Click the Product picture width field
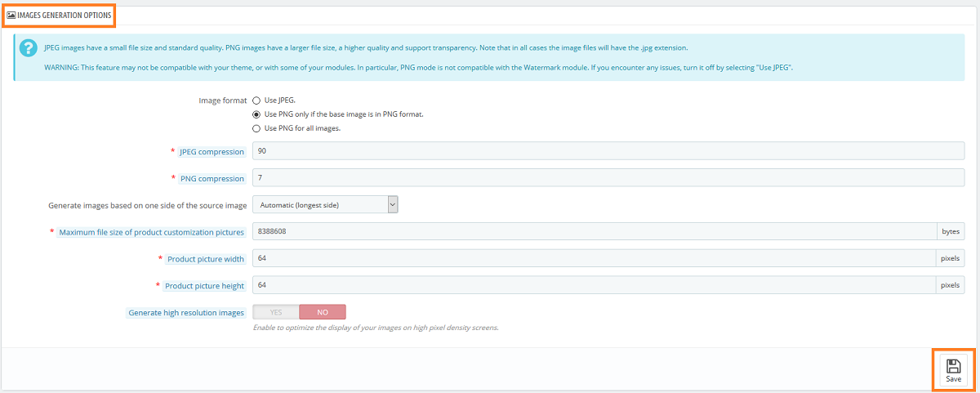 coord(595,258)
